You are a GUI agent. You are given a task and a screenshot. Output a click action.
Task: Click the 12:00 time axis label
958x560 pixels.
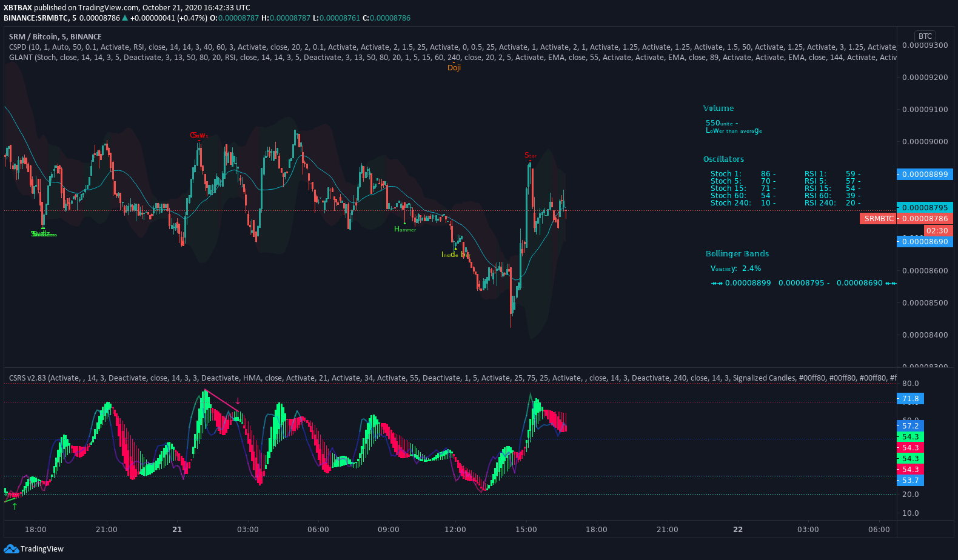pyautogui.click(x=455, y=530)
